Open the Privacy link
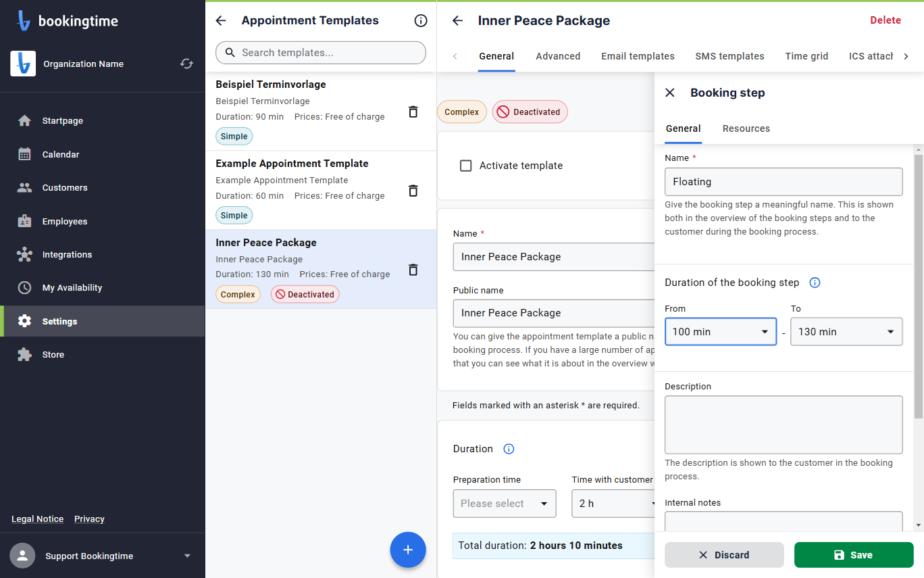 (x=89, y=519)
